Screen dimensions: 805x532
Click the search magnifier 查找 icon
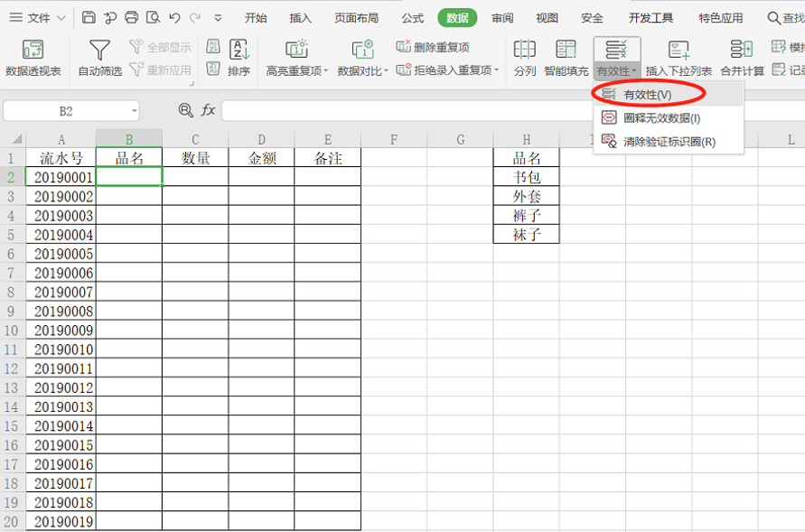pyautogui.click(x=773, y=18)
